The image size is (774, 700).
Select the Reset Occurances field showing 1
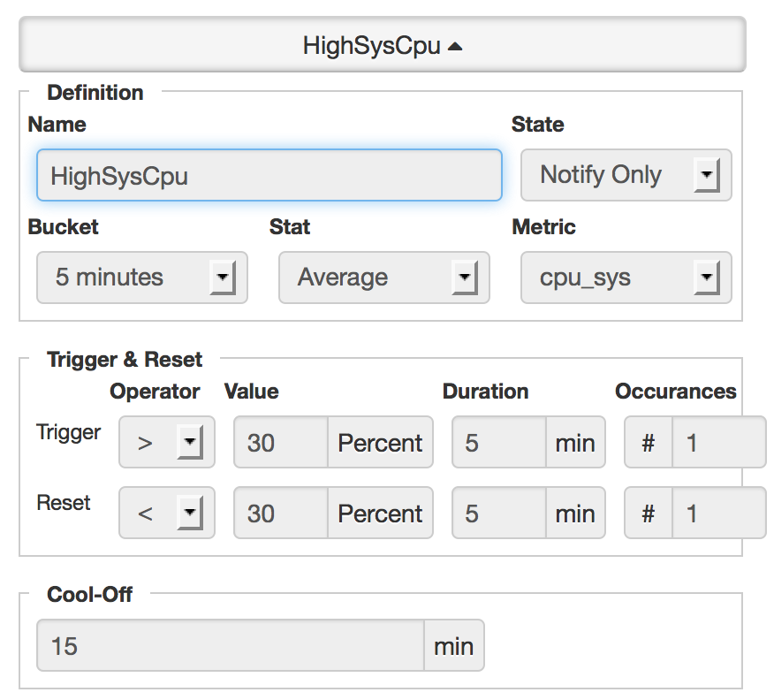click(x=717, y=513)
